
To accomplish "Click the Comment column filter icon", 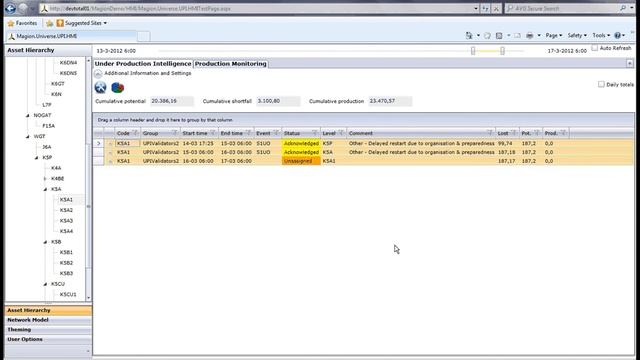I will pyautogui.click(x=489, y=133).
